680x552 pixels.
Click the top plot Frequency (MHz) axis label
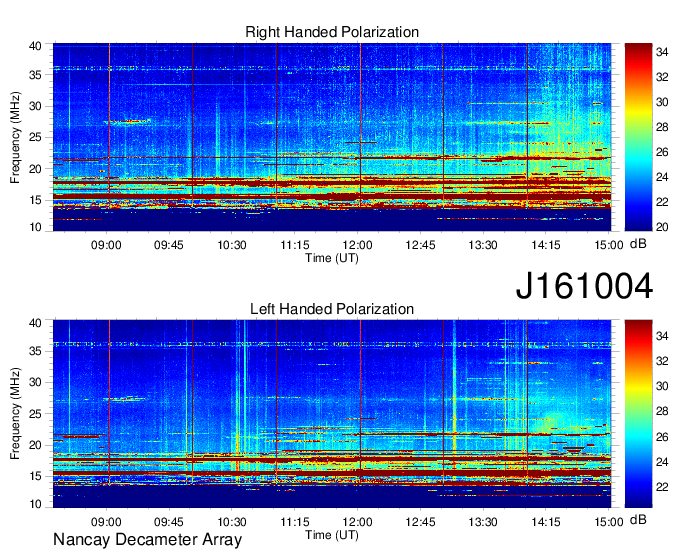point(15,137)
